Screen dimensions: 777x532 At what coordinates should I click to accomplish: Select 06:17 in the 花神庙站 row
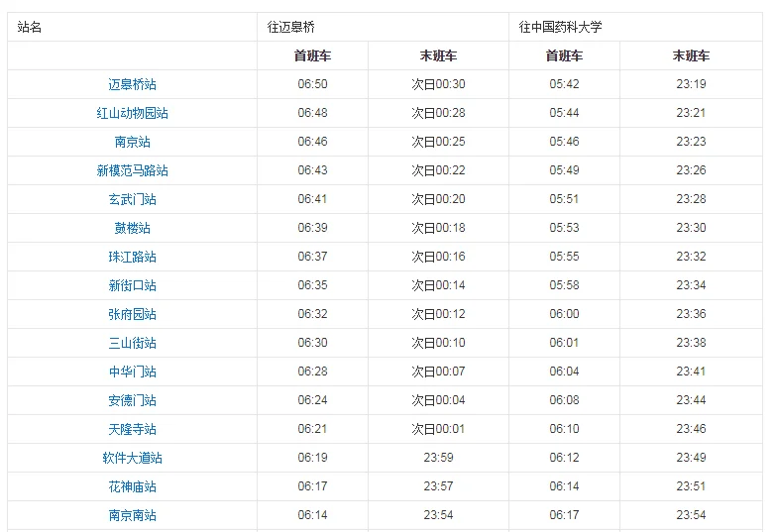pos(313,486)
